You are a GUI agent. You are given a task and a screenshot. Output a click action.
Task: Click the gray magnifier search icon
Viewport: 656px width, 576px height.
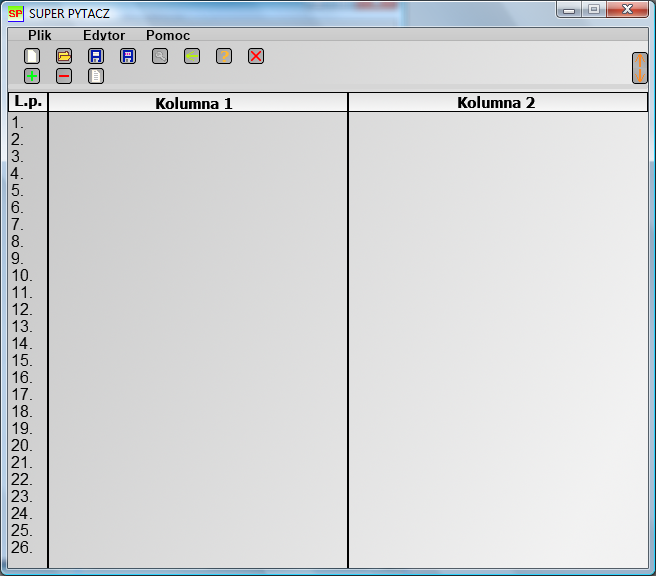[x=160, y=56]
